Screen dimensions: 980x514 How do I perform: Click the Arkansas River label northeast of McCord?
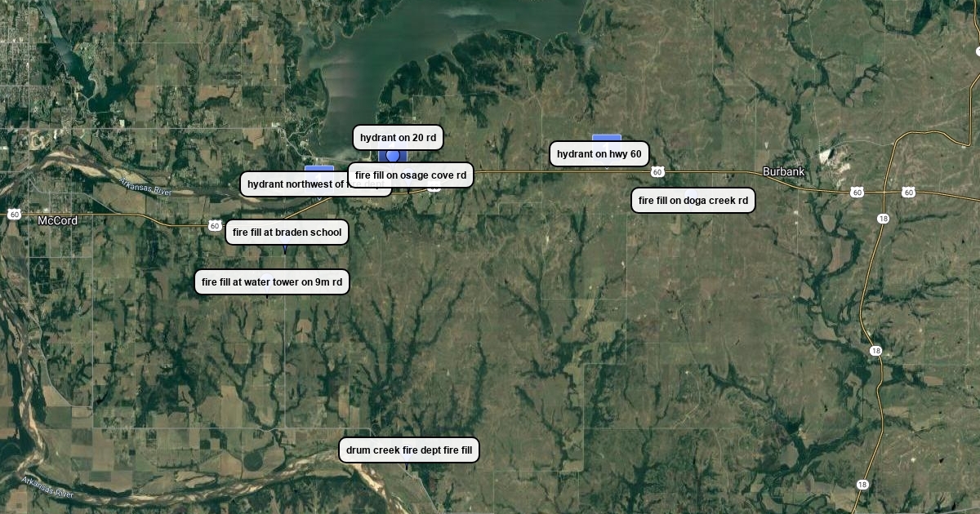(x=145, y=187)
